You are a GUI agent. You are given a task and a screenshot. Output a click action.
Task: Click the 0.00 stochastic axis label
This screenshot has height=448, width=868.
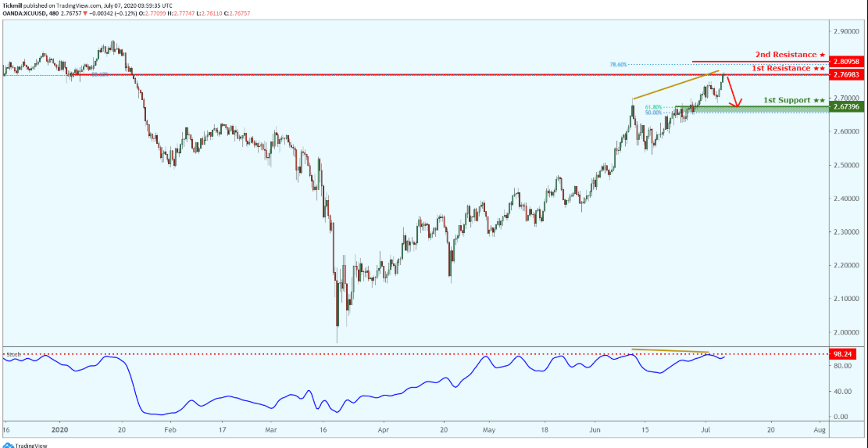(x=839, y=417)
